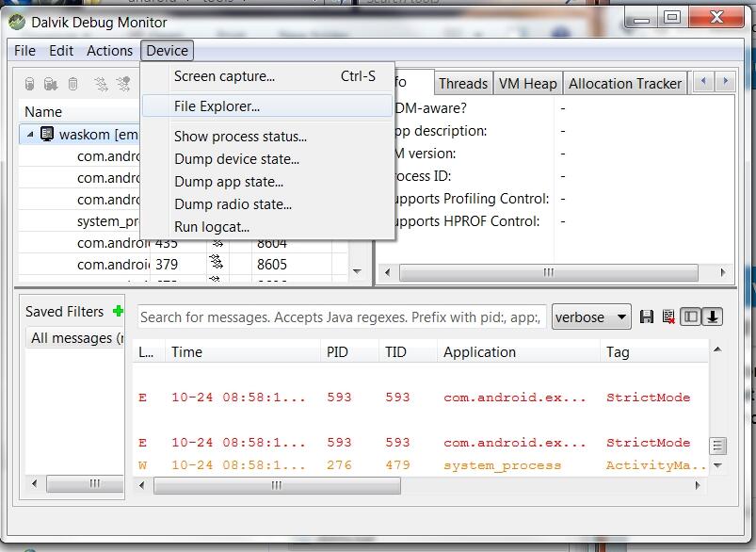Click the Cause GC trash icon
The height and width of the screenshot is (552, 756).
72,84
